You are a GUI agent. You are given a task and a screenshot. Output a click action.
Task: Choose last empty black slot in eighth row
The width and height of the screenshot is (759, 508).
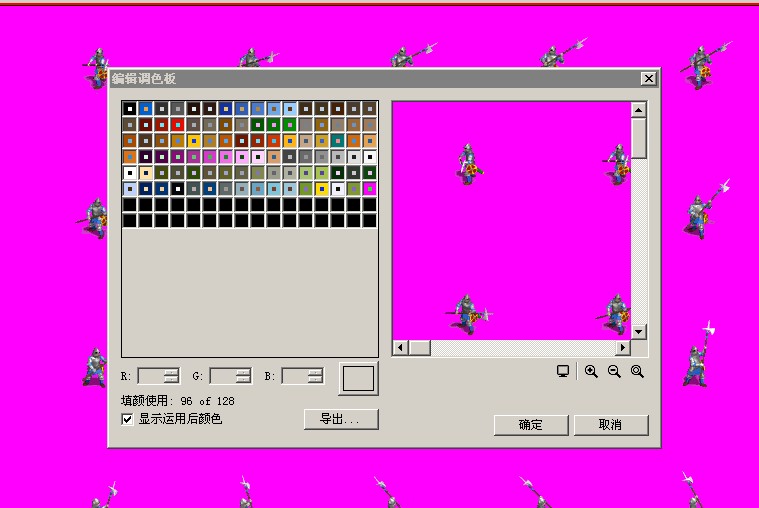(370, 221)
